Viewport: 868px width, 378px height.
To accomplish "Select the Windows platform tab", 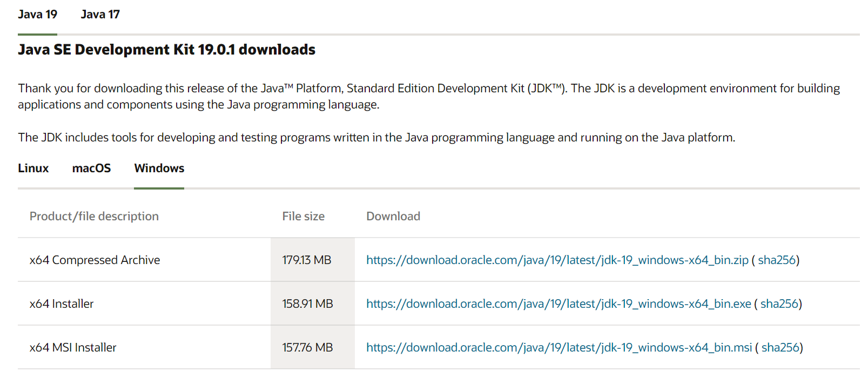I will [x=159, y=168].
